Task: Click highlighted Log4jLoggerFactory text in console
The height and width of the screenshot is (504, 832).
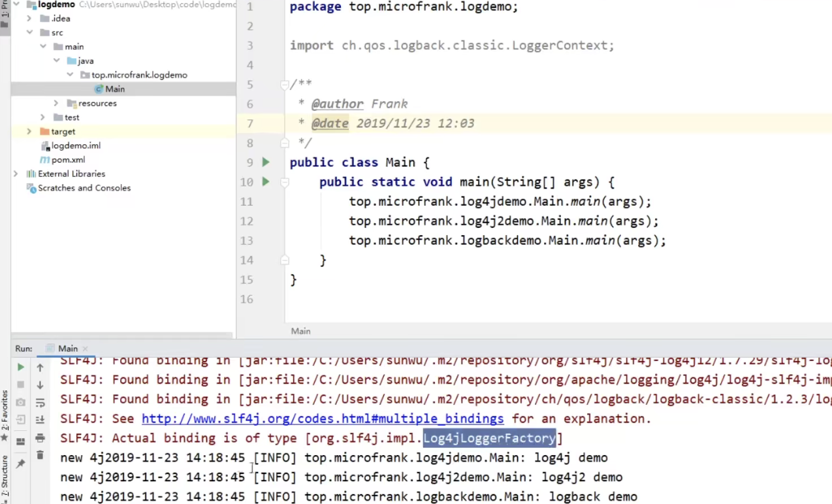Action: pyautogui.click(x=490, y=438)
